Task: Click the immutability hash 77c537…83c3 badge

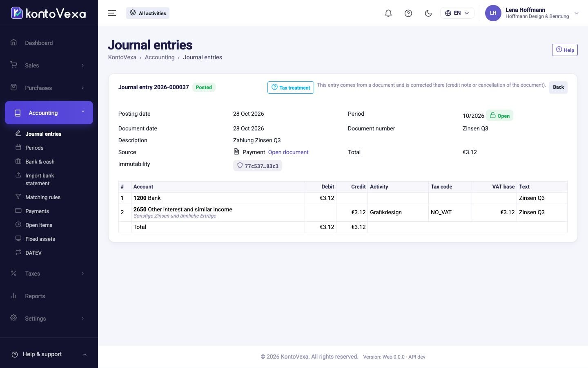Action: [258, 166]
